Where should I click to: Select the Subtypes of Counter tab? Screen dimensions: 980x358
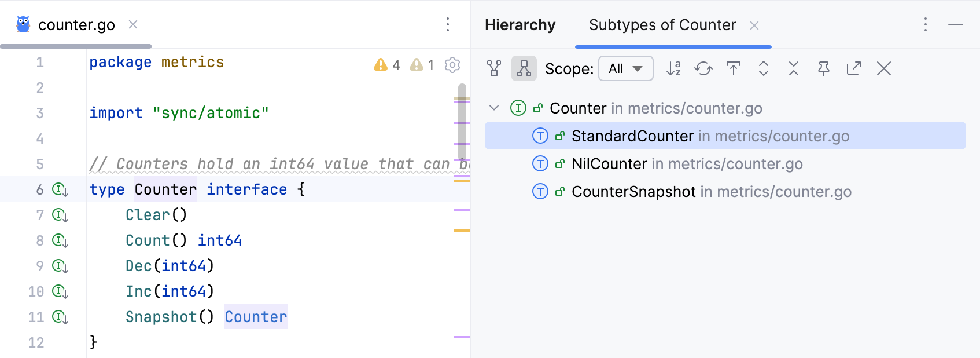click(x=662, y=25)
